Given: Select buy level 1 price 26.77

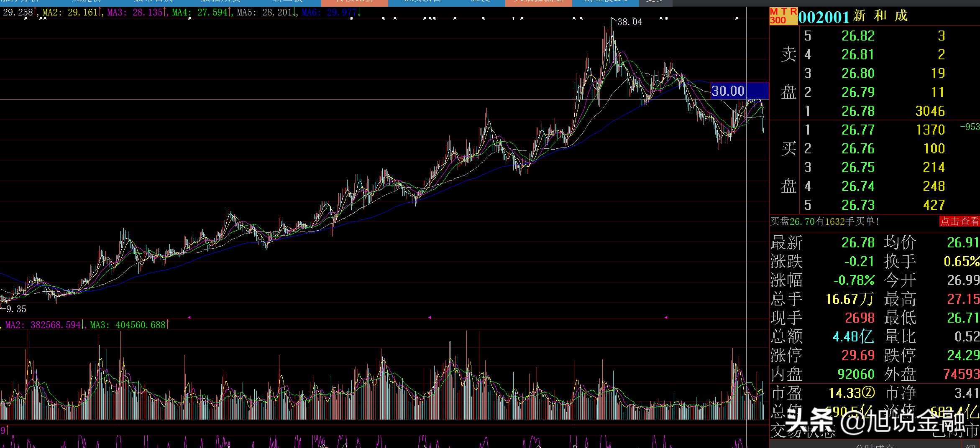Looking at the screenshot, I should click(858, 130).
